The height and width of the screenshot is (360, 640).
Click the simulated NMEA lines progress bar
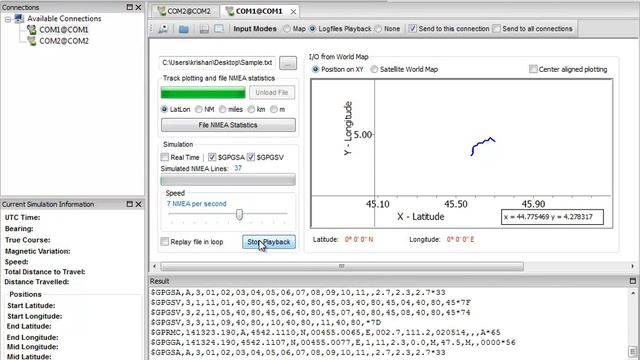pos(228,180)
